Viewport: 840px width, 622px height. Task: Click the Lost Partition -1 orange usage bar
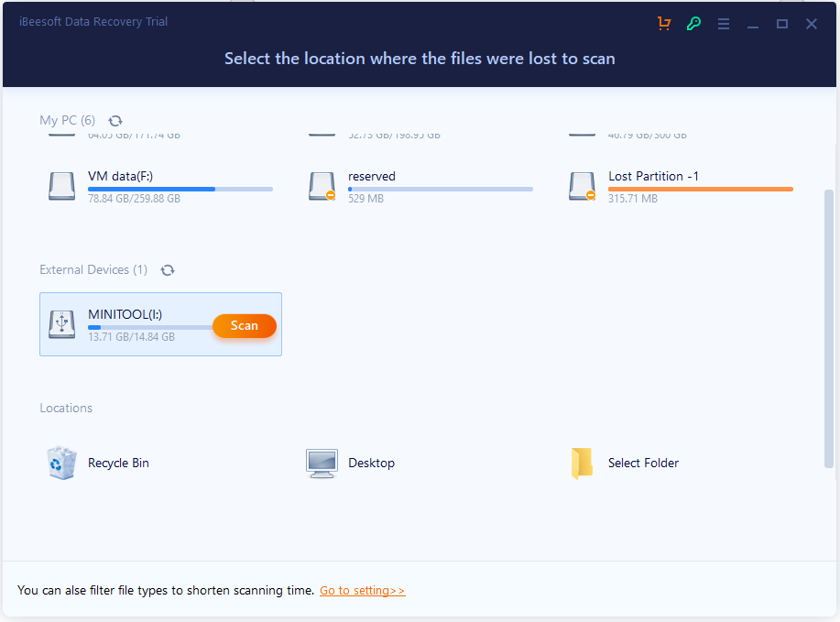point(700,190)
